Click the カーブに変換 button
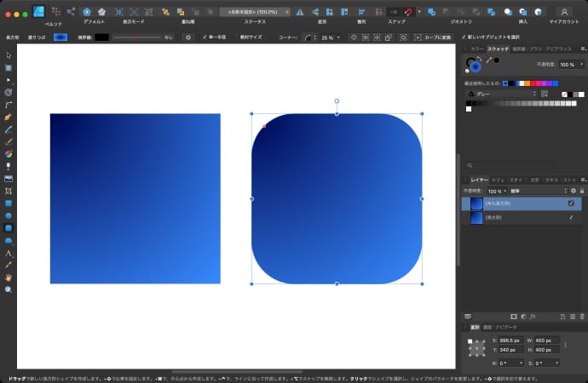This screenshot has width=588, height=383. pyautogui.click(x=433, y=37)
